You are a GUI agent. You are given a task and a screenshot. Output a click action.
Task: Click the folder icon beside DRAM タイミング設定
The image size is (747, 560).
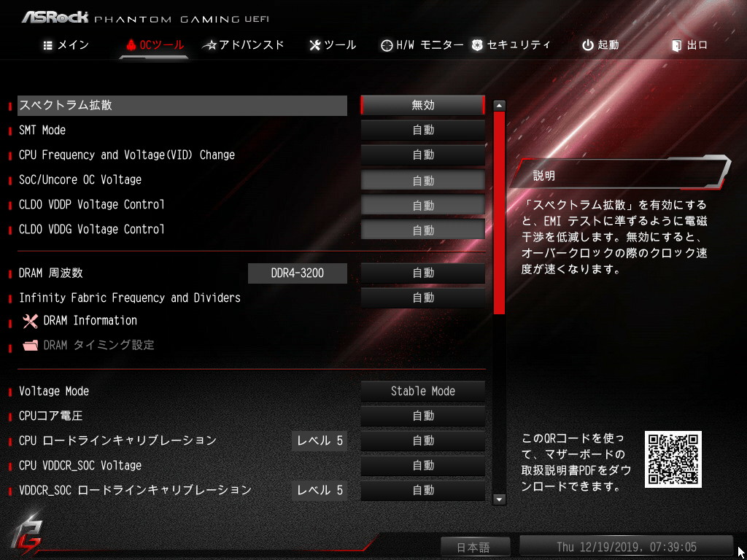tap(30, 345)
